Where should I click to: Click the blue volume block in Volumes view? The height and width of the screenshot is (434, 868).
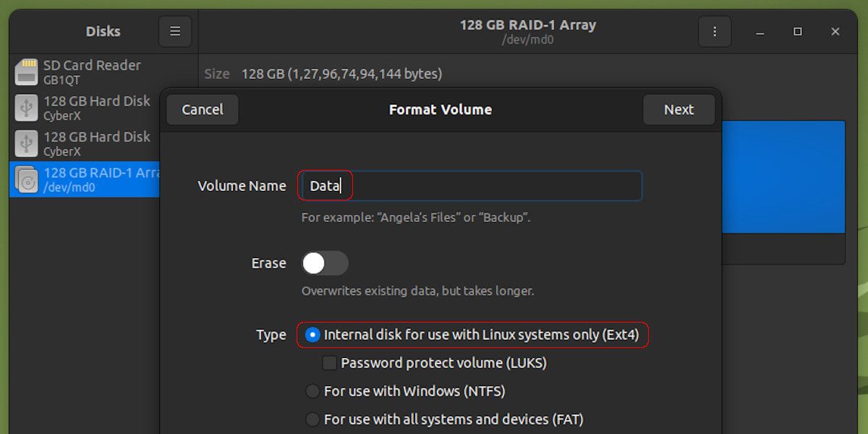click(785, 176)
